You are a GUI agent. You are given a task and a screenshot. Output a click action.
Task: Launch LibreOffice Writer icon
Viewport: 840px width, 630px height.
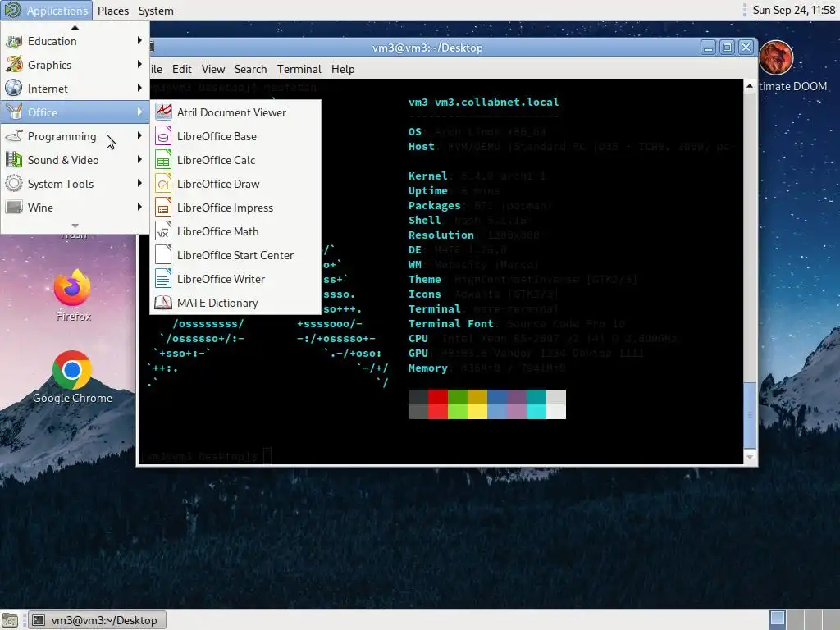(x=163, y=279)
